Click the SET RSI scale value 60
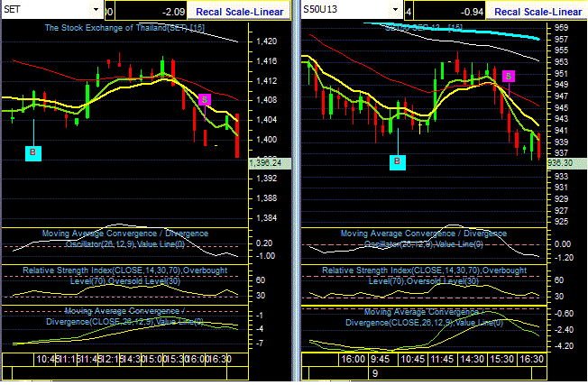Screen dimensions: 588x385 click(261, 280)
